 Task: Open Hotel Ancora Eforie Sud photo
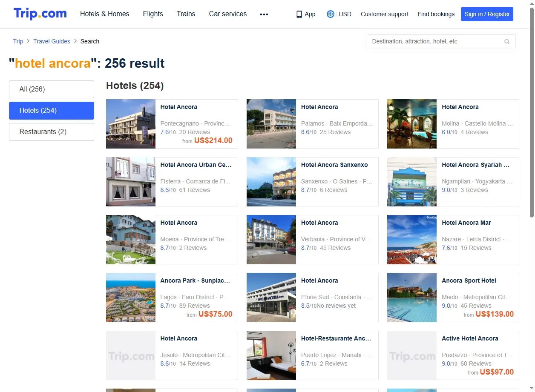point(271,298)
